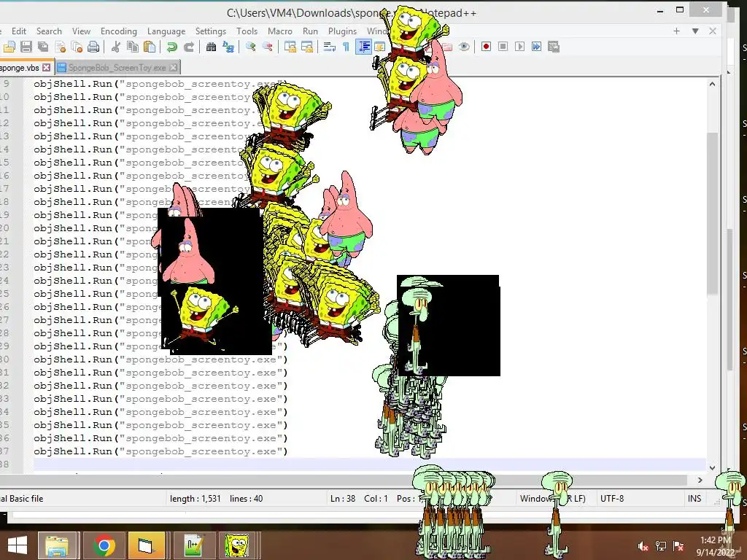Open the Settings menu

[x=211, y=31]
